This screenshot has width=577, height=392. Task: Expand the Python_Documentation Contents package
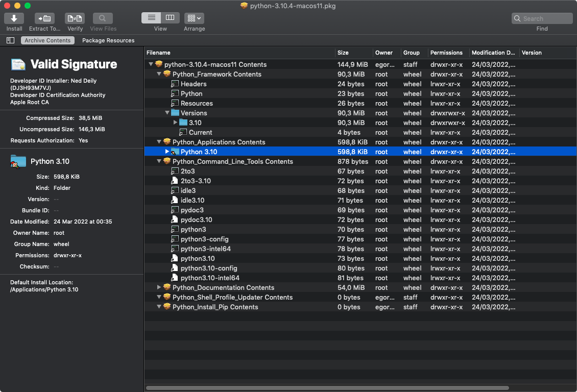(x=159, y=287)
